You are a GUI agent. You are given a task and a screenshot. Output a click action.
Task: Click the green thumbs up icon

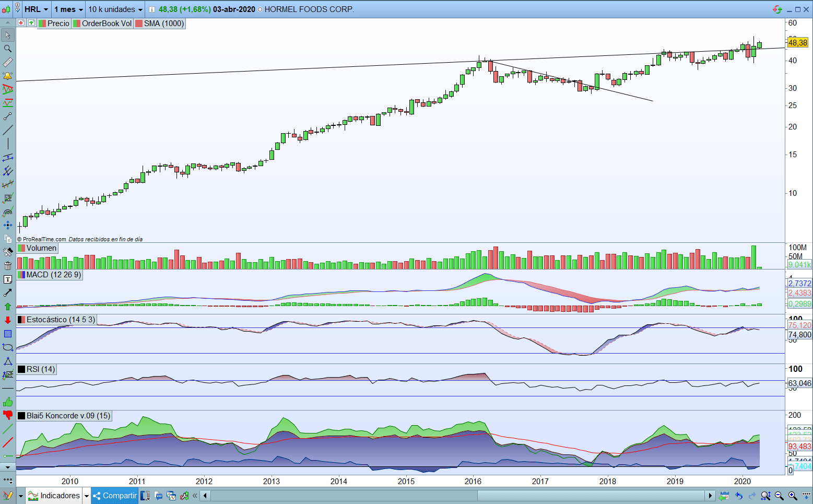(x=8, y=402)
